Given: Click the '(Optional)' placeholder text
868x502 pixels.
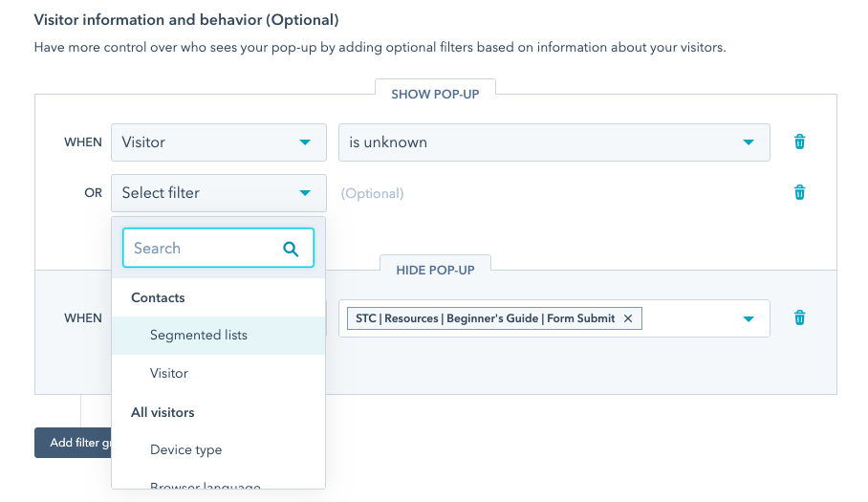Looking at the screenshot, I should click(x=372, y=194).
